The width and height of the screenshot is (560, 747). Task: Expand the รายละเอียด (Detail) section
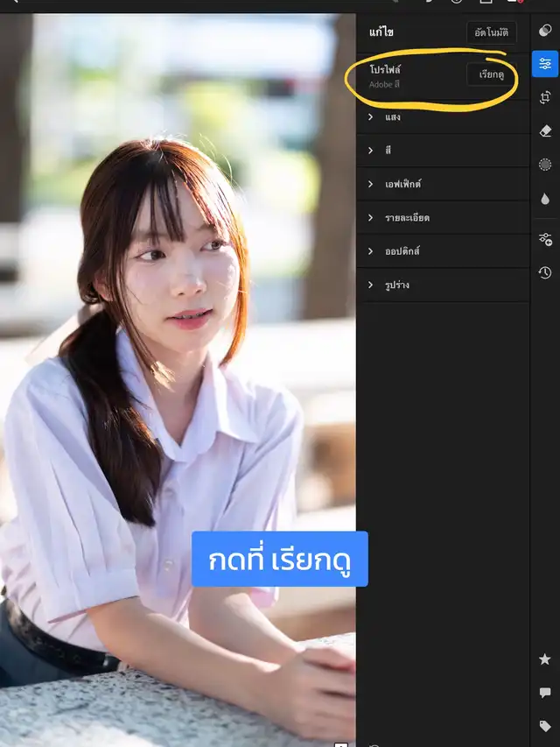coord(442,218)
